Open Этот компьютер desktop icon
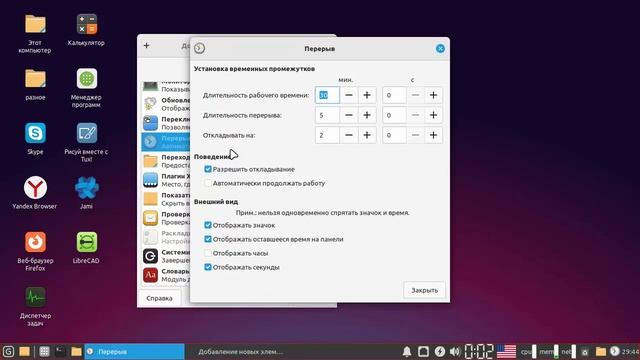Screen dimensions: 640x360 [x=35, y=33]
